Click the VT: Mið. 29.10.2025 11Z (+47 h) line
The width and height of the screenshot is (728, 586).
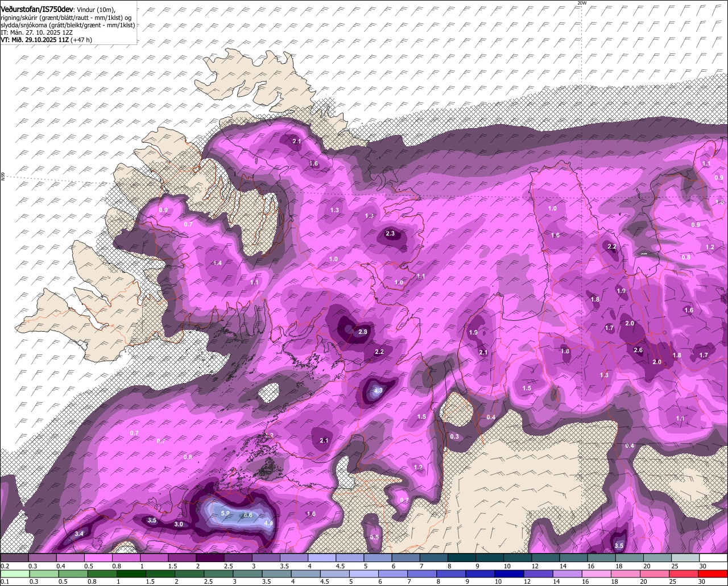[46, 40]
